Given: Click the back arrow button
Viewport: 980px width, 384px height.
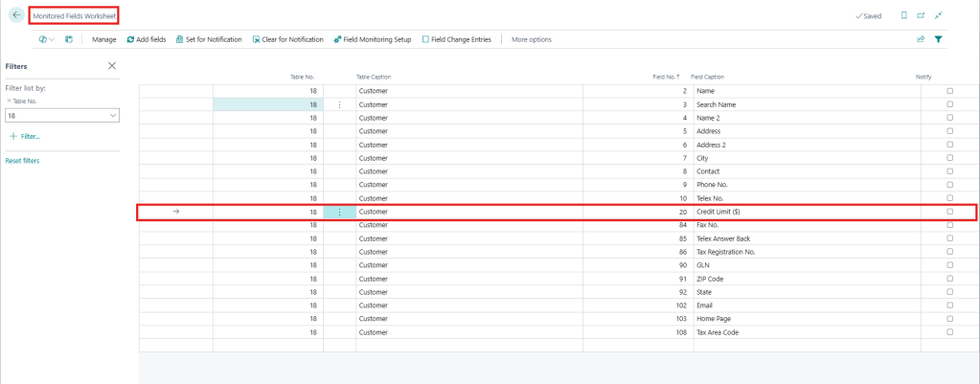Looking at the screenshot, I should [x=16, y=16].
